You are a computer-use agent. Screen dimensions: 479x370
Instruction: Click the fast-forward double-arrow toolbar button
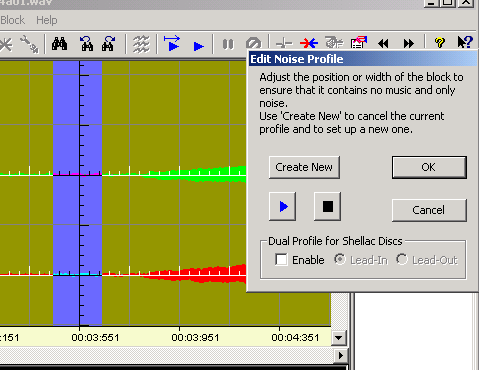tap(409, 43)
